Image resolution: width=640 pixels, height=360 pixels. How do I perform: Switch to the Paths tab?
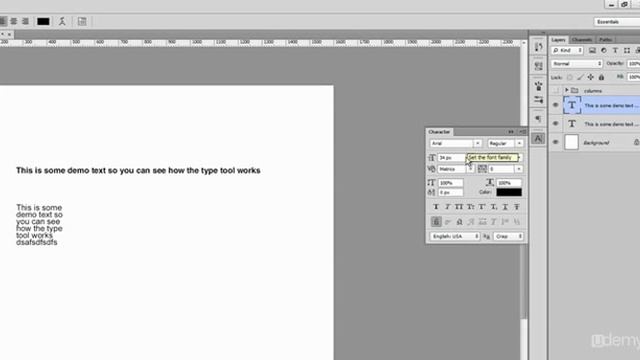(605, 40)
